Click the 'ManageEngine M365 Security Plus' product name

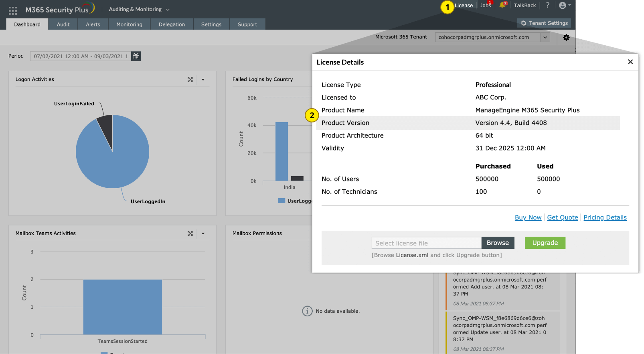click(527, 110)
